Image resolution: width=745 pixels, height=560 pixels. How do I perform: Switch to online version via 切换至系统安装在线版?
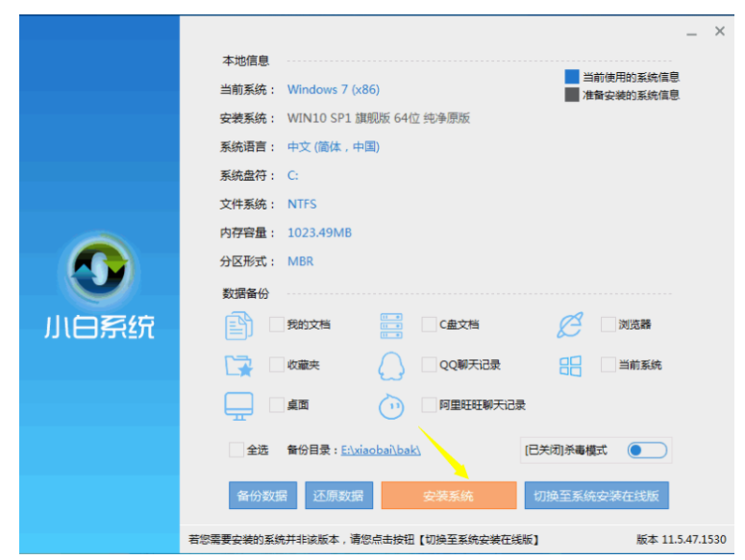pyautogui.click(x=596, y=496)
